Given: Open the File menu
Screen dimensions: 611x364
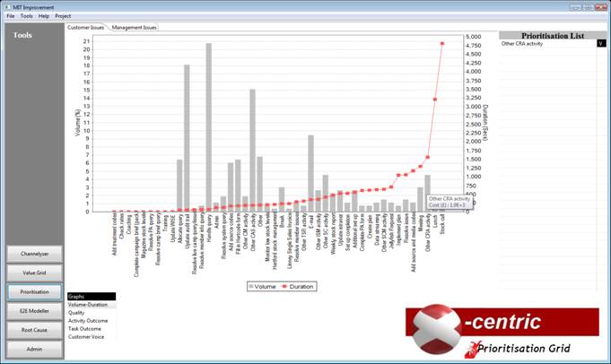Looking at the screenshot, I should click(11, 16).
